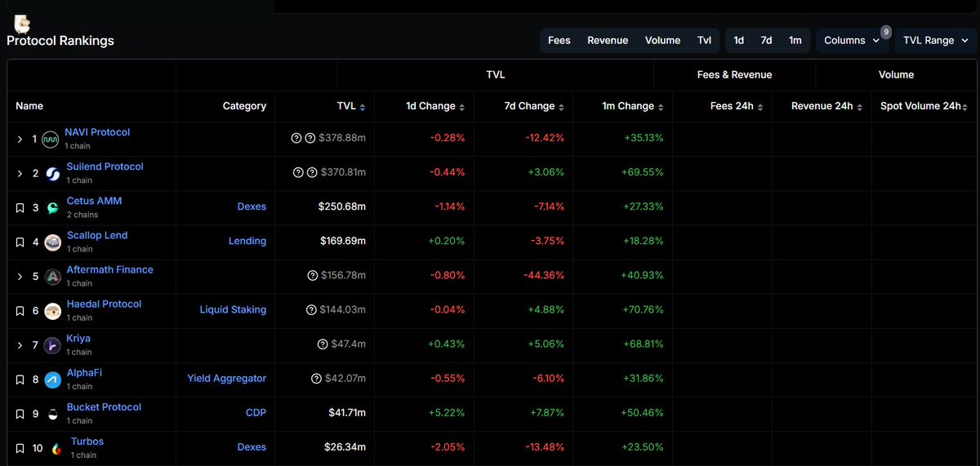Screen dimensions: 980x466
Task: Click the Turbos logo icon
Action: 55,448
